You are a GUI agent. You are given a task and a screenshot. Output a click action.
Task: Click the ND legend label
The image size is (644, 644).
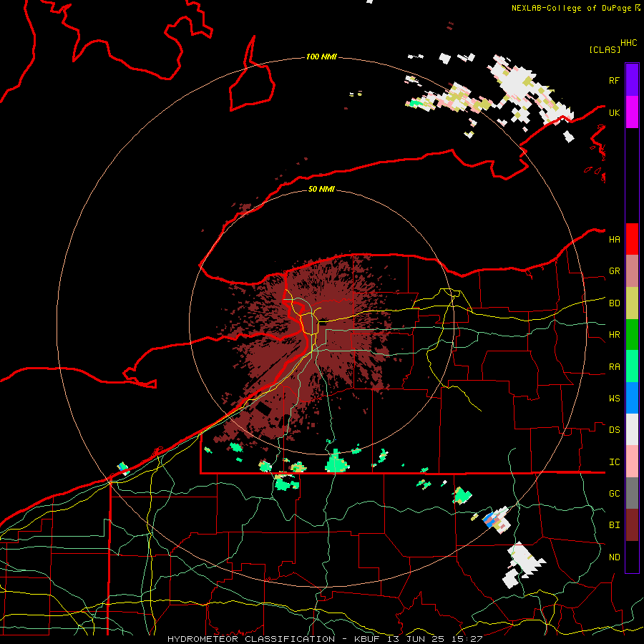pos(614,557)
